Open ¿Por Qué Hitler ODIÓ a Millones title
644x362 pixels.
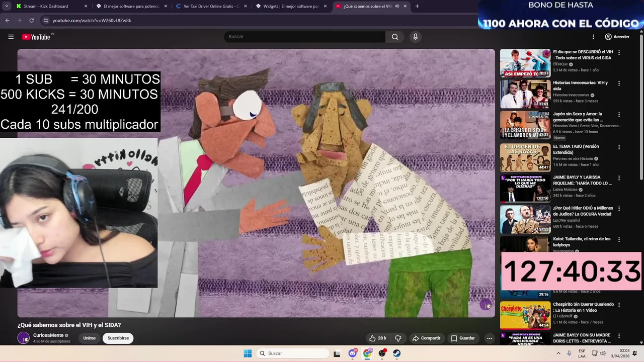pyautogui.click(x=582, y=211)
